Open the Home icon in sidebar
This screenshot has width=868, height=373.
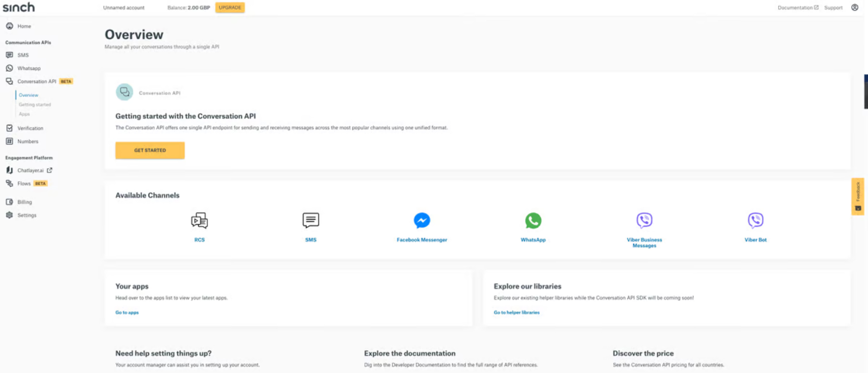(x=9, y=26)
